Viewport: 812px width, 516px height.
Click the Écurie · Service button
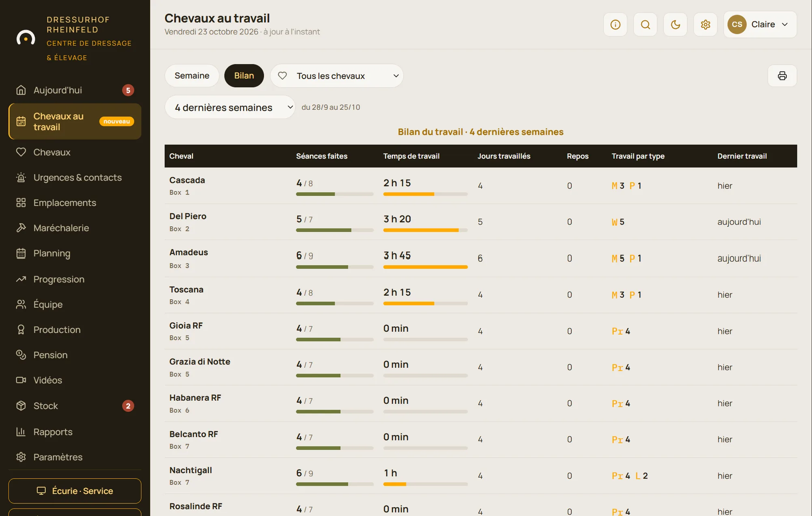[x=75, y=491]
